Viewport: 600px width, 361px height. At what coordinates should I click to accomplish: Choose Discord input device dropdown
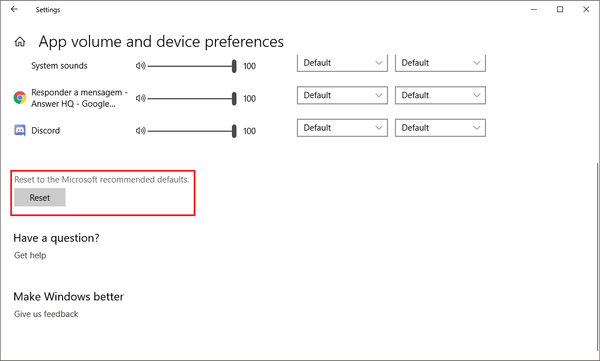point(440,128)
